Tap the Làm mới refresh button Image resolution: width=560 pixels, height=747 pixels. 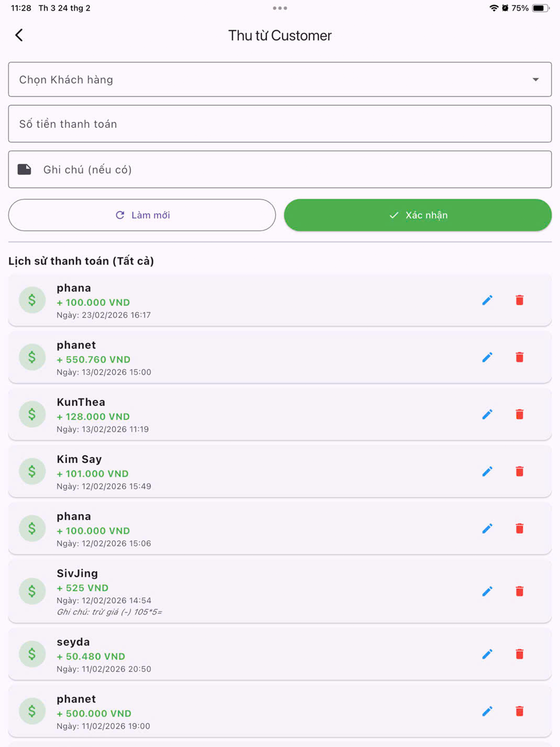point(142,215)
